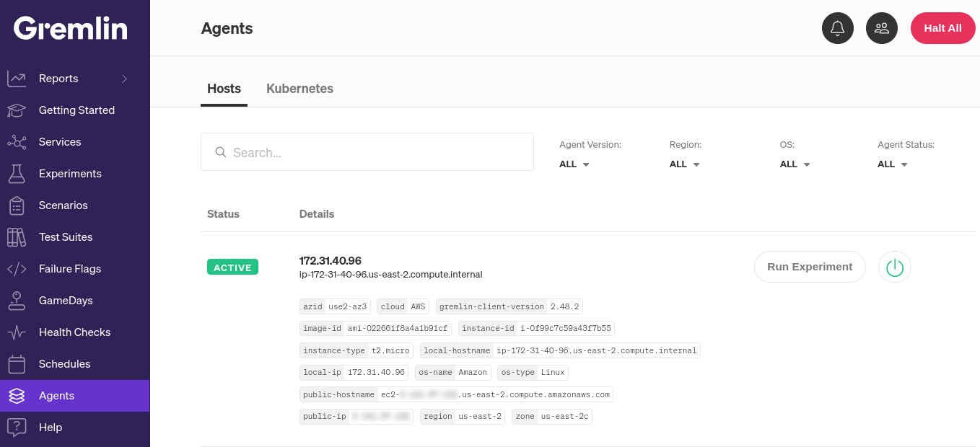
Task: Click the Getting Started graduation cap icon
Action: point(17,110)
